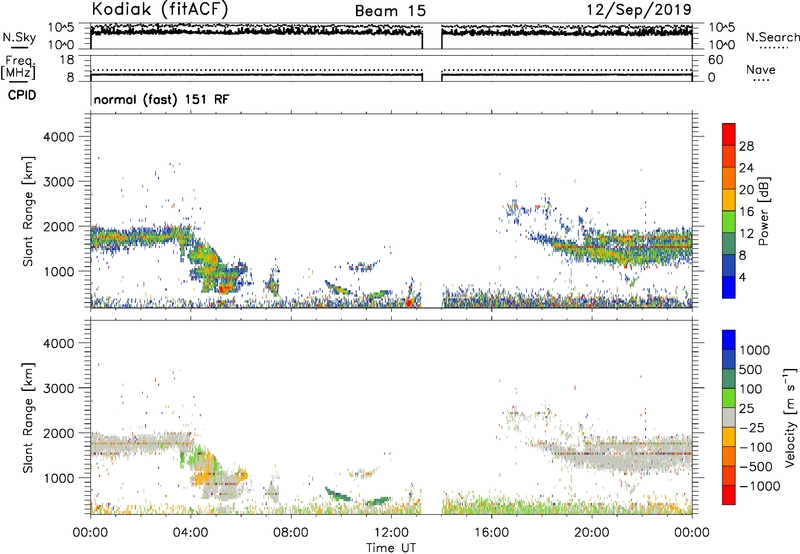Click 'normal (fast) 151 RF' text

tap(161, 99)
